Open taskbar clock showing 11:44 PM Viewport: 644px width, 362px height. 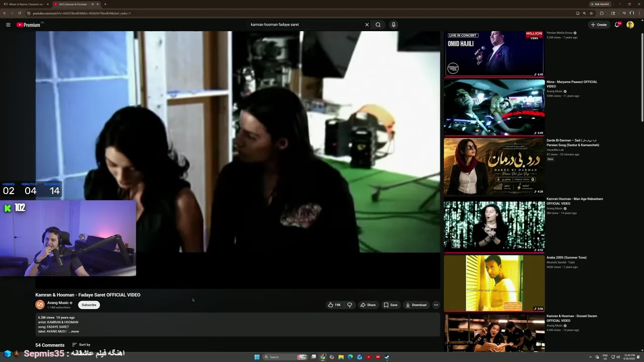pos(629,357)
